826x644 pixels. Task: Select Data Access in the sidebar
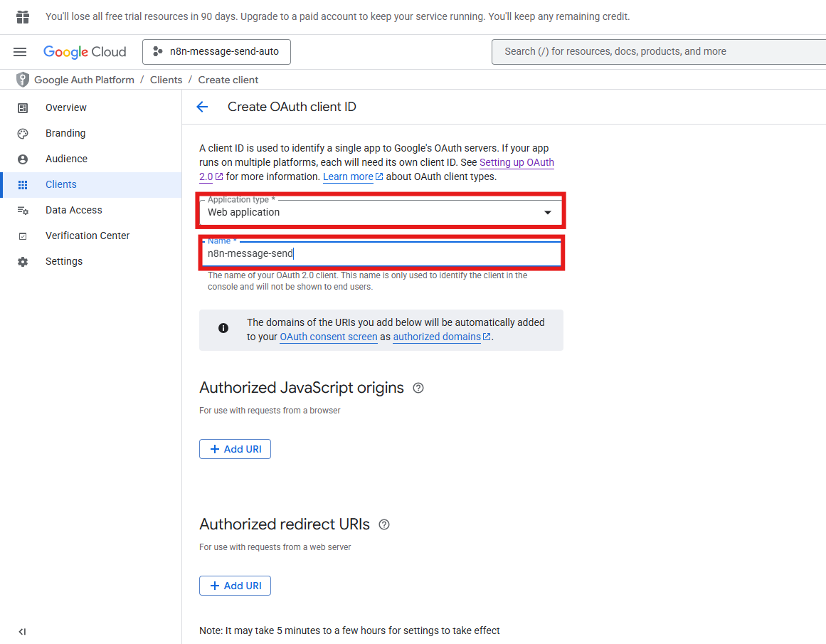pos(73,210)
